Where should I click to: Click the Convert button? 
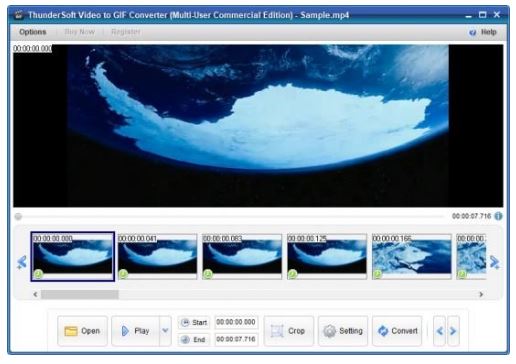click(397, 331)
